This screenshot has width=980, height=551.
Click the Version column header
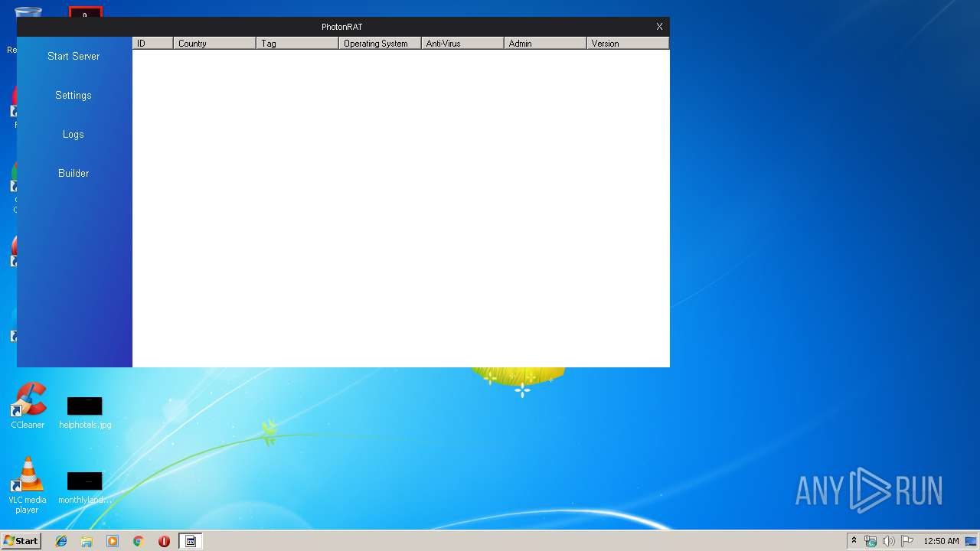tap(628, 44)
